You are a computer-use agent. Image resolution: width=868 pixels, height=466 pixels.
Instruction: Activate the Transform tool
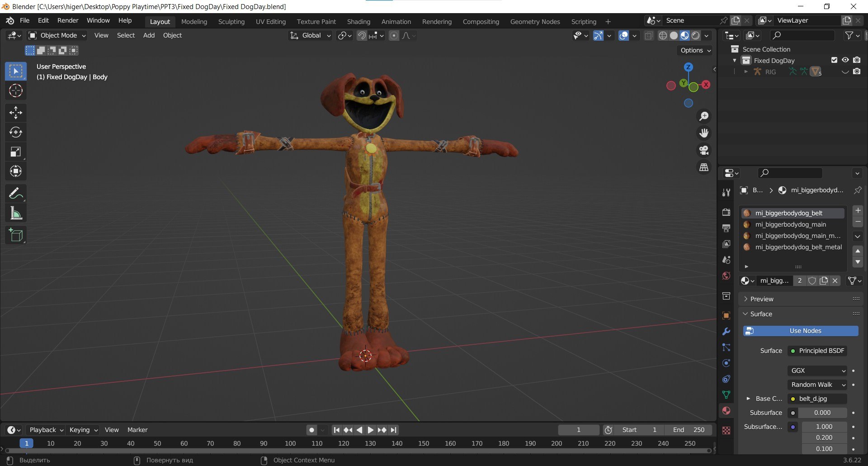click(x=16, y=171)
